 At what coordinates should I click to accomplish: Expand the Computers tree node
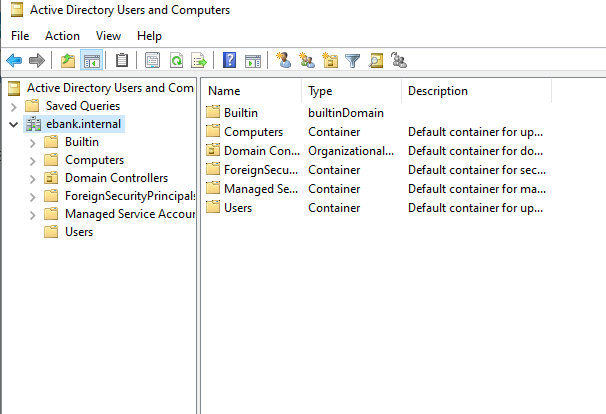pos(32,161)
